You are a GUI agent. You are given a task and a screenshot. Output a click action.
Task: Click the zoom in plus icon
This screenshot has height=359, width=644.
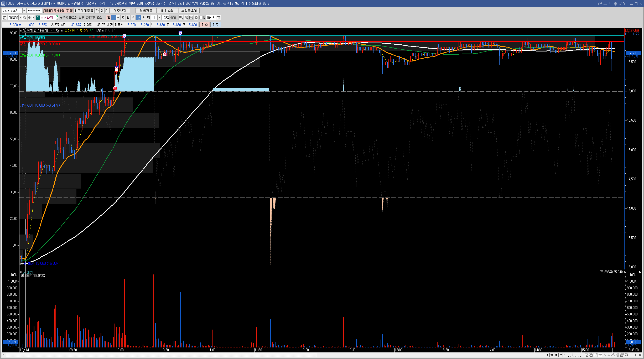click(x=636, y=355)
